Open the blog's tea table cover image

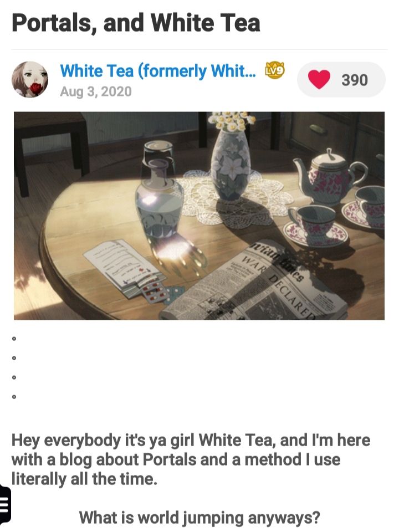coord(199,216)
